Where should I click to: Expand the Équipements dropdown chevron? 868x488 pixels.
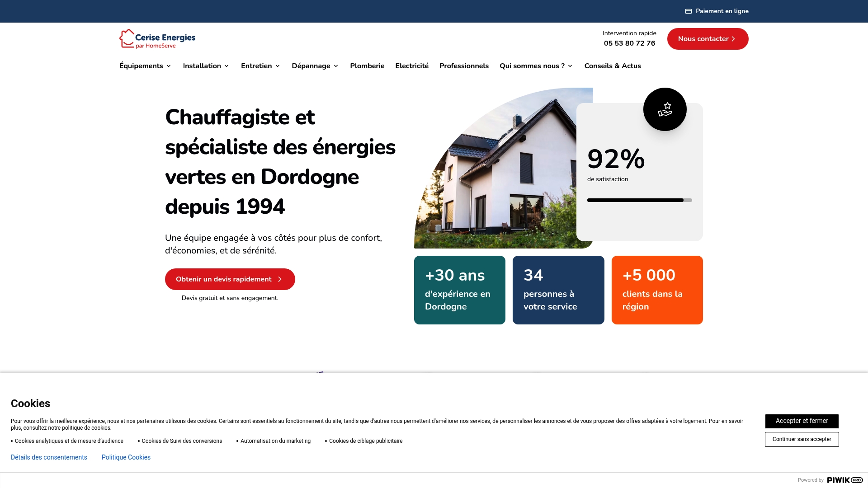pyautogui.click(x=169, y=66)
